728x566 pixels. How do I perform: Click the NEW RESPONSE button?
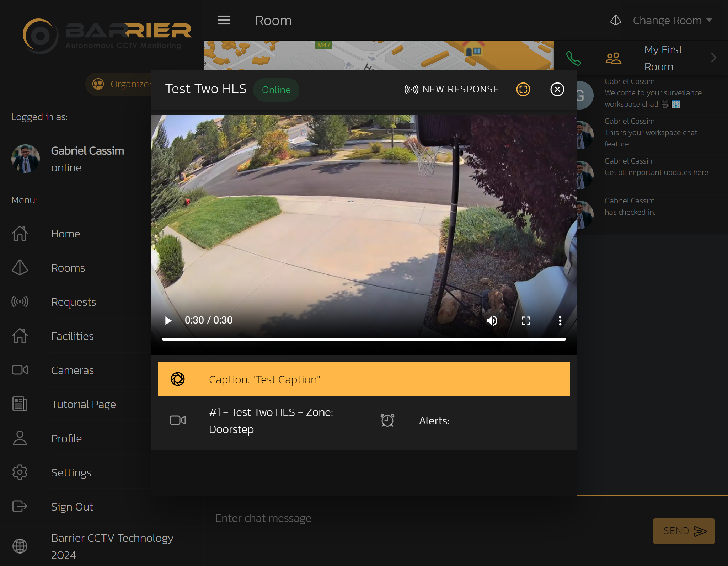tap(451, 89)
